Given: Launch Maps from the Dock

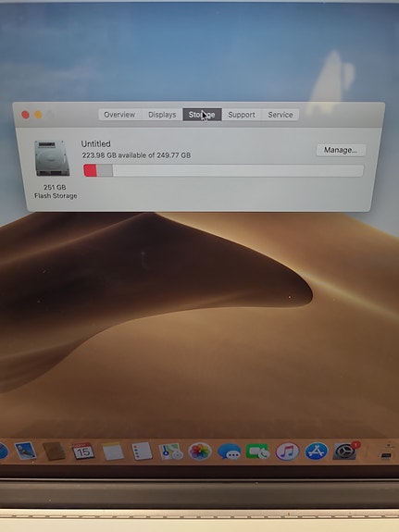Looking at the screenshot, I should click(x=170, y=452).
